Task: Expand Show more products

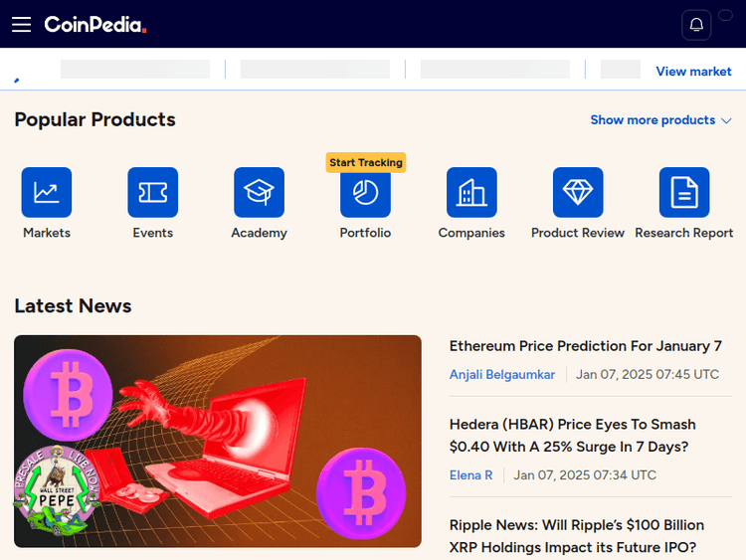Action: pyautogui.click(x=660, y=120)
